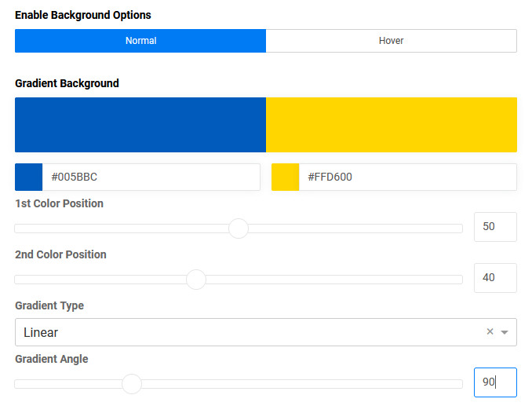Click the blue #005BBC color swatch
532x406 pixels.
point(29,177)
